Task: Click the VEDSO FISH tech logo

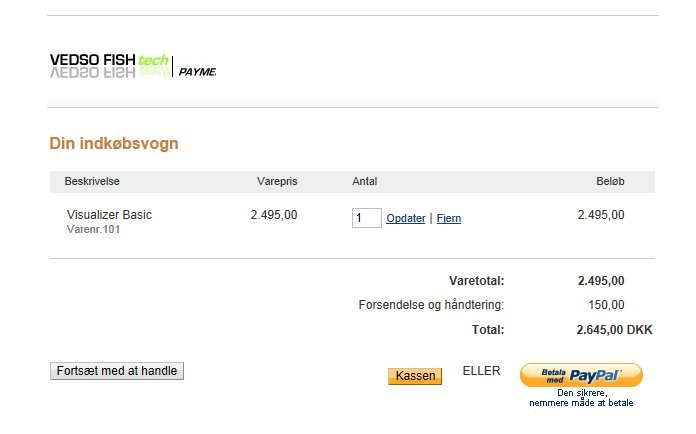Action: click(109, 65)
